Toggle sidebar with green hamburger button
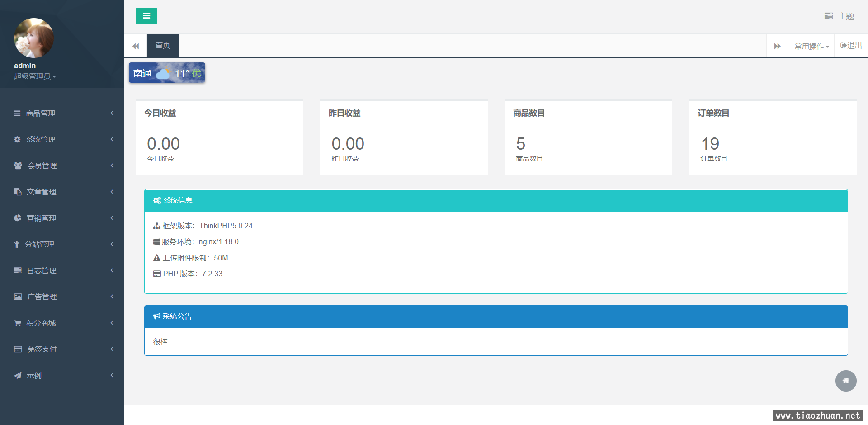The height and width of the screenshot is (425, 868). (x=146, y=16)
